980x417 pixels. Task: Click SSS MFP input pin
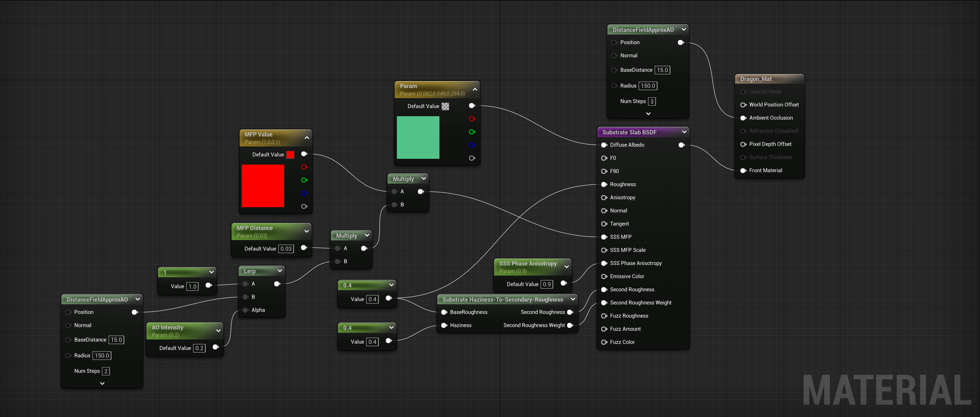[604, 237]
